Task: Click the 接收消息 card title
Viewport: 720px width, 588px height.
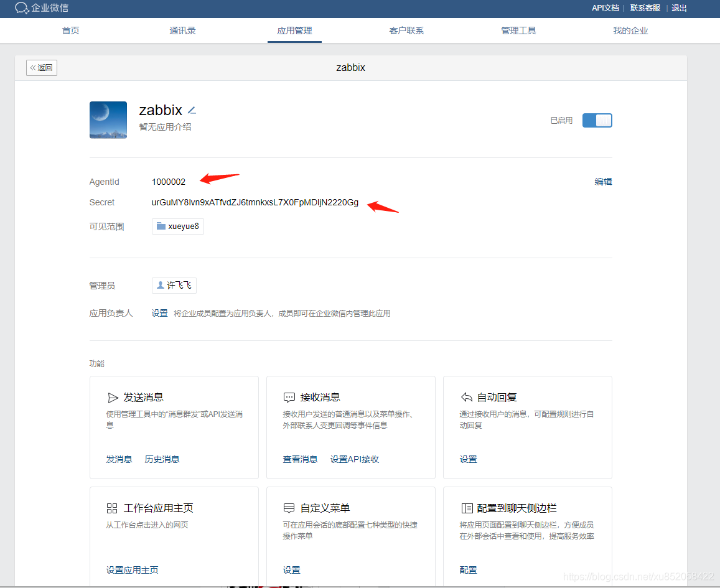Action: pyautogui.click(x=320, y=398)
